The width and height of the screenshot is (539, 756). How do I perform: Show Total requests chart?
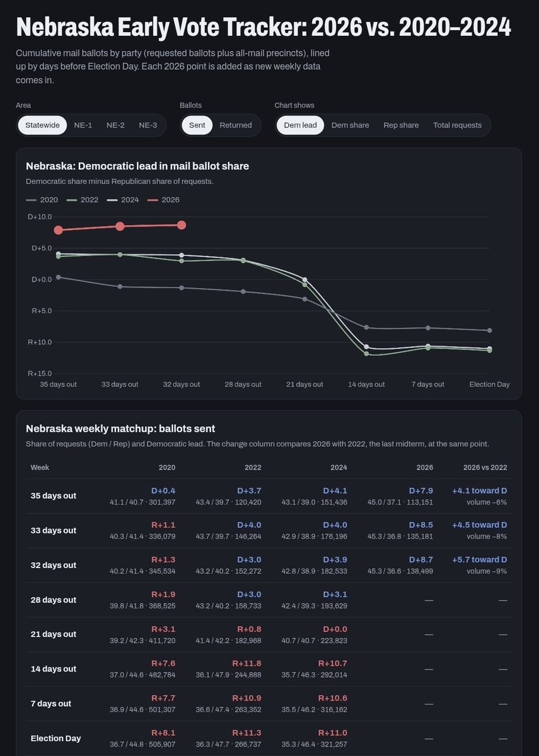tap(458, 125)
